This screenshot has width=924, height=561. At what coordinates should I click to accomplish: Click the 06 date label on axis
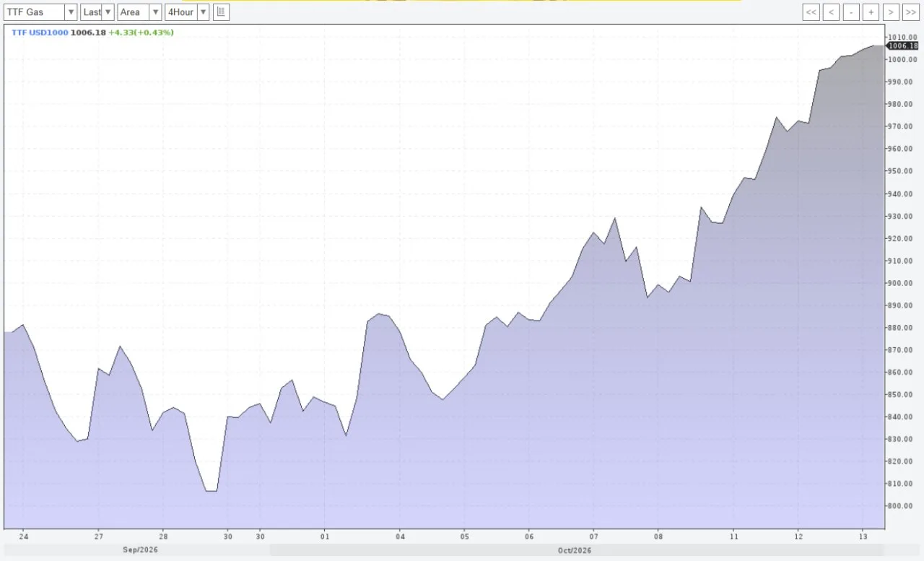click(x=530, y=536)
